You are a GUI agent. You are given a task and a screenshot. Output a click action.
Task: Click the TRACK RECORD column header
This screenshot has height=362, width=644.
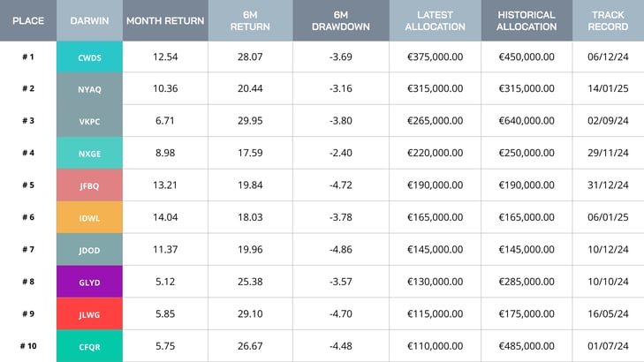pyautogui.click(x=609, y=20)
